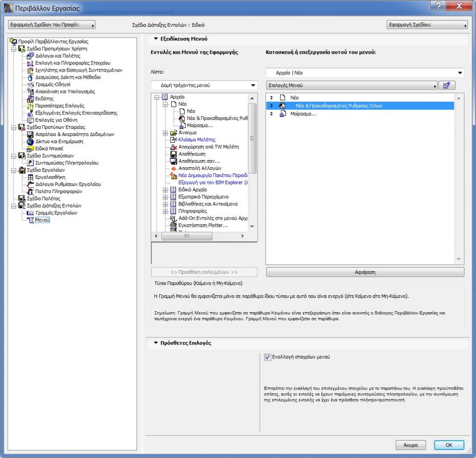Collapse the Πρόσθετες Επιλογές section
The width and height of the screenshot is (476, 458).
coord(156,343)
